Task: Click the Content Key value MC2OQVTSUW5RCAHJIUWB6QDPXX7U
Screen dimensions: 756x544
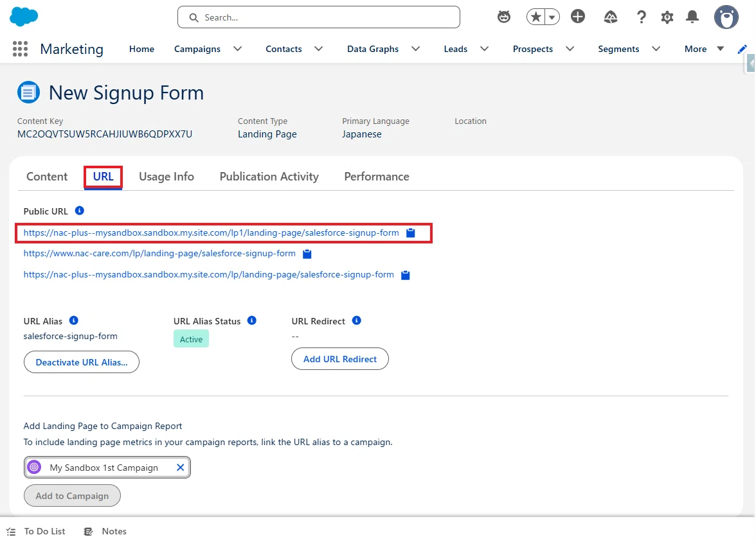Action: (105, 134)
